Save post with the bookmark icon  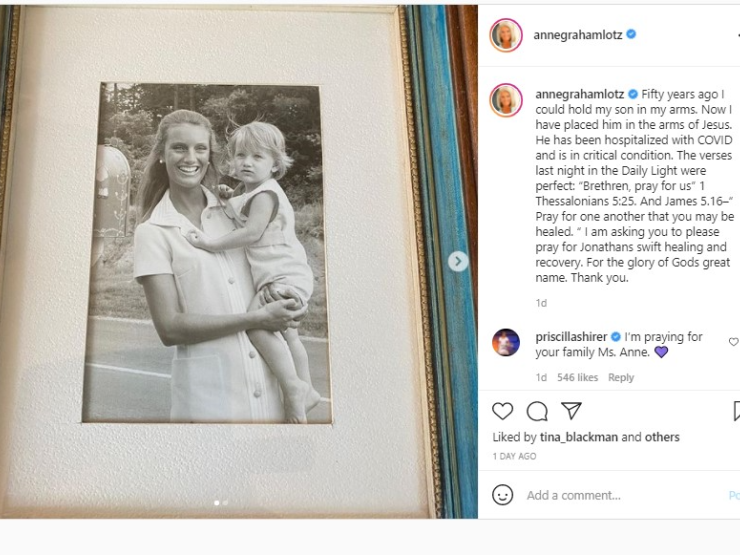pos(736,411)
